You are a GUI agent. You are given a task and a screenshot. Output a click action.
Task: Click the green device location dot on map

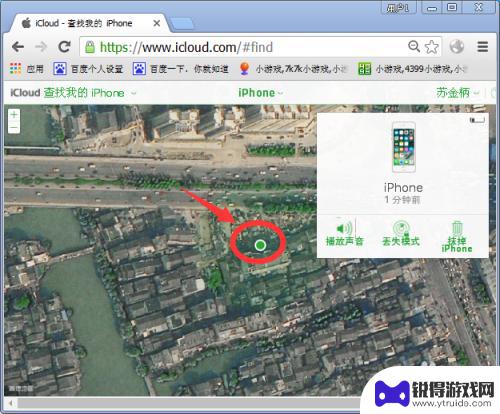(x=260, y=246)
